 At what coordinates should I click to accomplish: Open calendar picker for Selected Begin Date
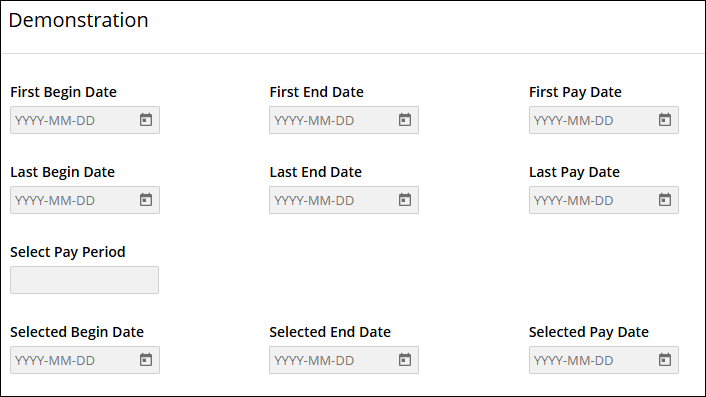coord(145,360)
